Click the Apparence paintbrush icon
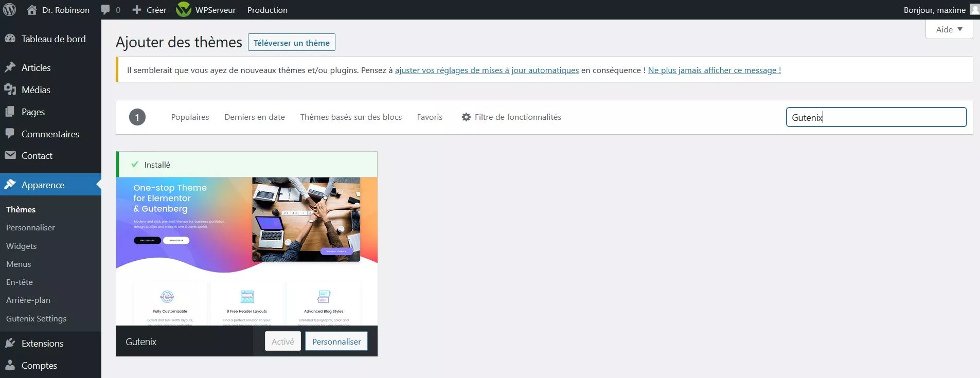The width and height of the screenshot is (980, 378). click(x=10, y=185)
